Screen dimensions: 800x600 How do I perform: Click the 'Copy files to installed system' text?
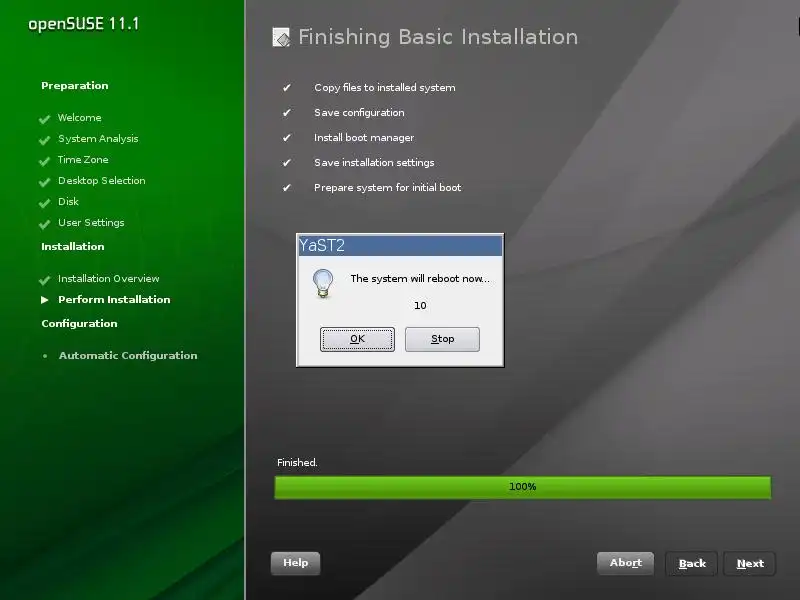(385, 88)
